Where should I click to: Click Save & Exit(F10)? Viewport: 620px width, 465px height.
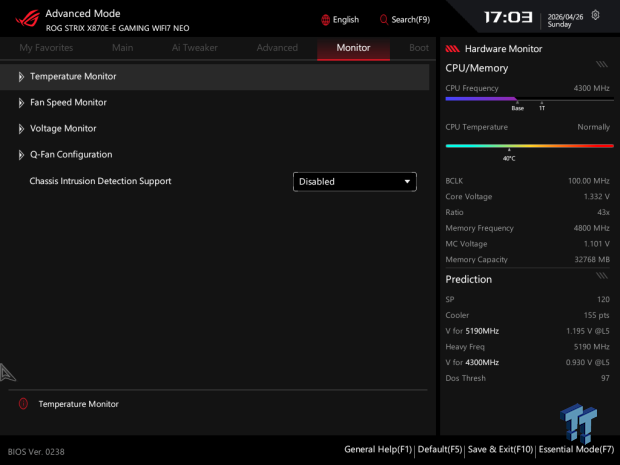(501, 450)
